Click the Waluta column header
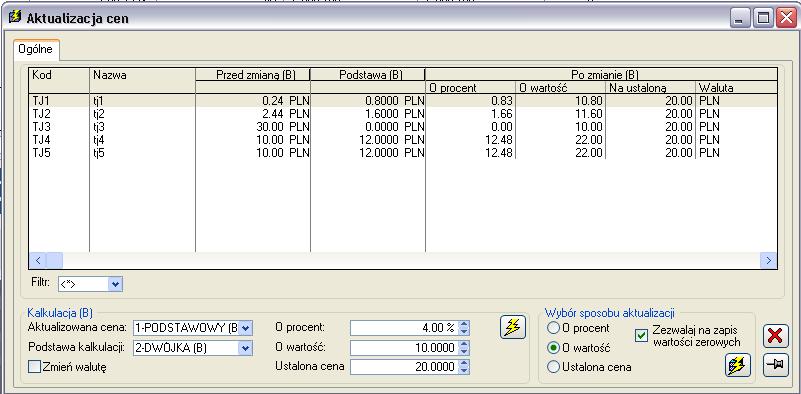Screen dimensions: 801x394 [x=736, y=87]
